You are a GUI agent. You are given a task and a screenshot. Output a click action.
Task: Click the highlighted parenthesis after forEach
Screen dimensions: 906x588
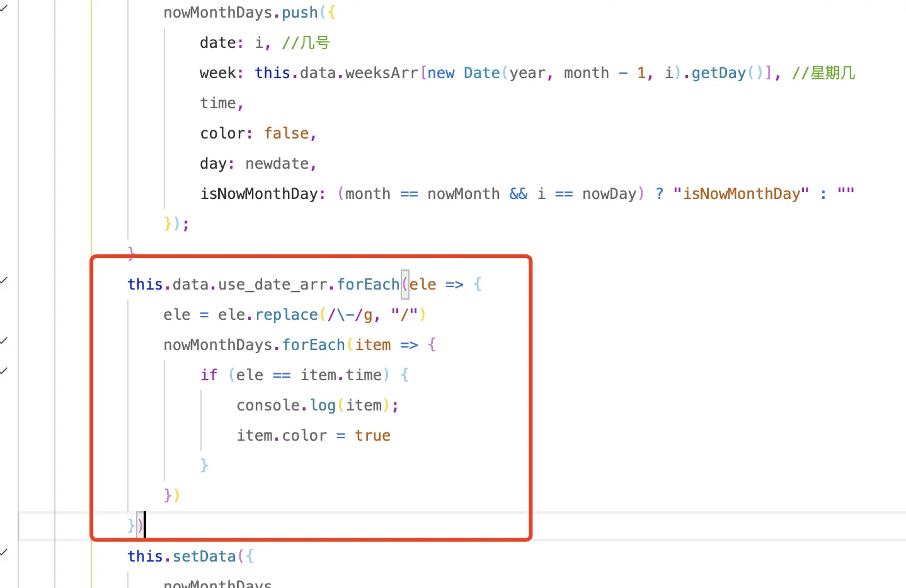tap(404, 285)
